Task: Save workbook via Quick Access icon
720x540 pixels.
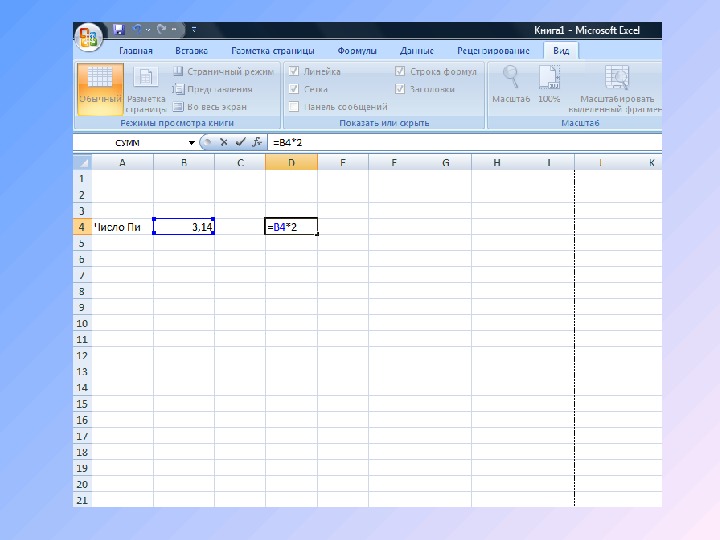Action: [119, 30]
